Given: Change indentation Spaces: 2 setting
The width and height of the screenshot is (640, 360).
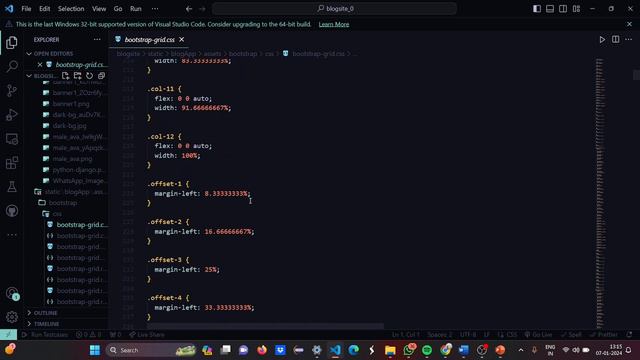Looking at the screenshot, I should pyautogui.click(x=440, y=335).
